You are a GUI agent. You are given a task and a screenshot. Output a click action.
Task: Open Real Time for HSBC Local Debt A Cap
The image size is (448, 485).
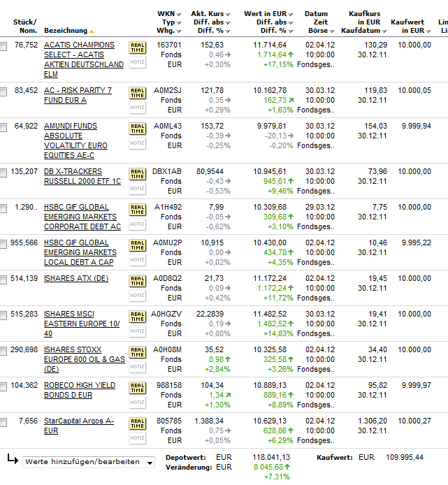tap(138, 245)
